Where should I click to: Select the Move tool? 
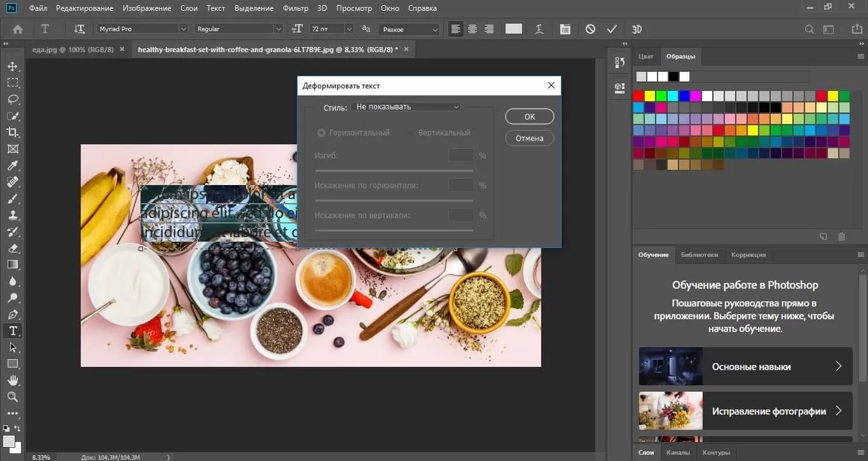(13, 66)
